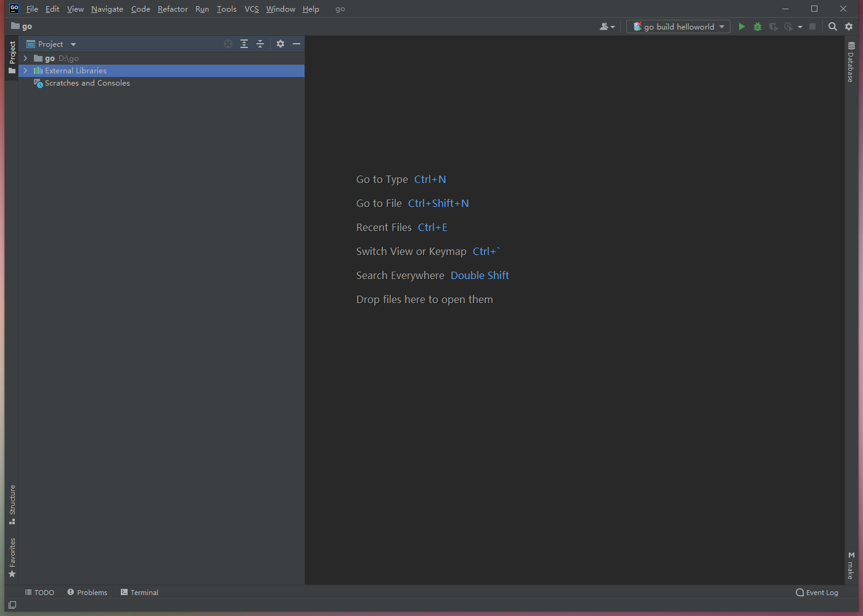This screenshot has width=863, height=616.
Task: Click 'Switch View or Keymap' hint text
Action: (x=411, y=251)
